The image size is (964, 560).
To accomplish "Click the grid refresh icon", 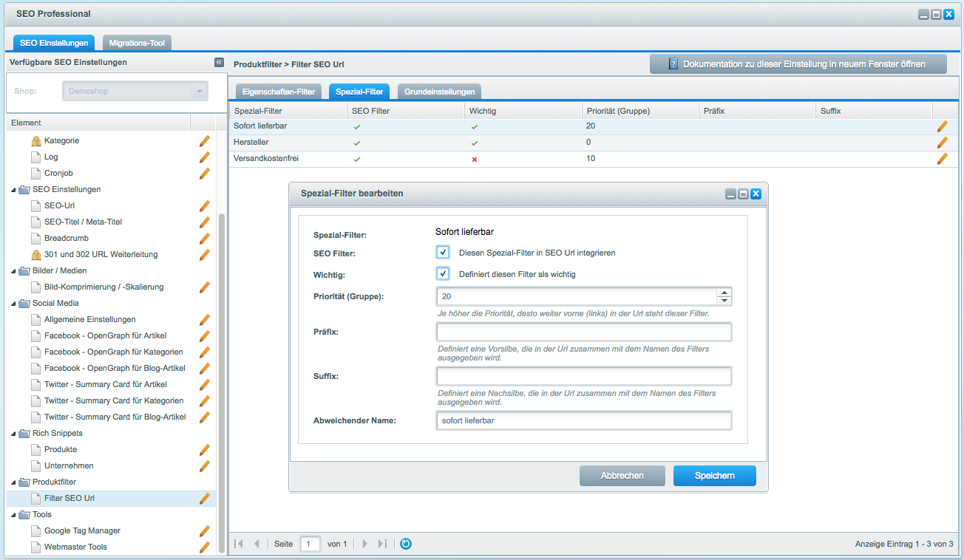I will [x=406, y=544].
